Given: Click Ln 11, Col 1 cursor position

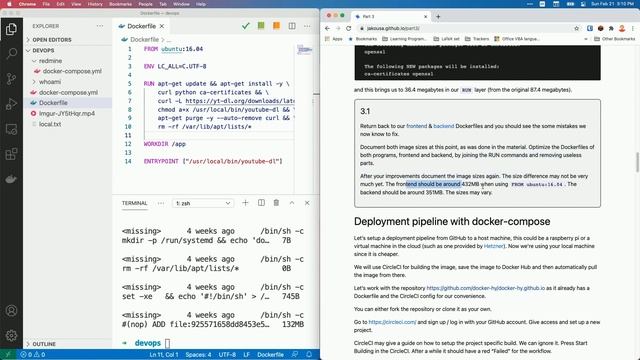Looking at the screenshot, I should 164,355.
